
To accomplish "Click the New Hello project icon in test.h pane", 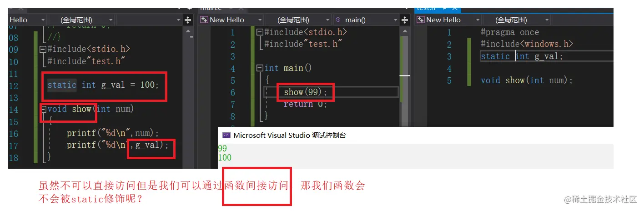I will [x=420, y=20].
